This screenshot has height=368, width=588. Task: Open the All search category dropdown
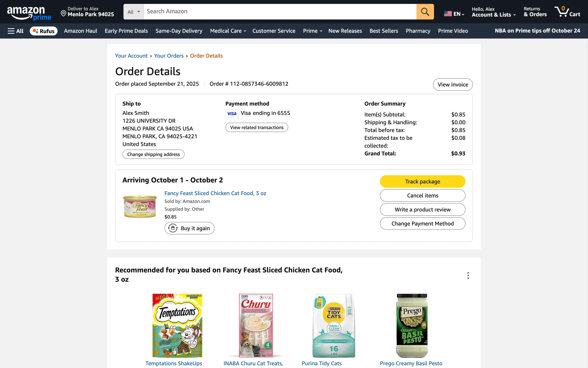tap(134, 12)
